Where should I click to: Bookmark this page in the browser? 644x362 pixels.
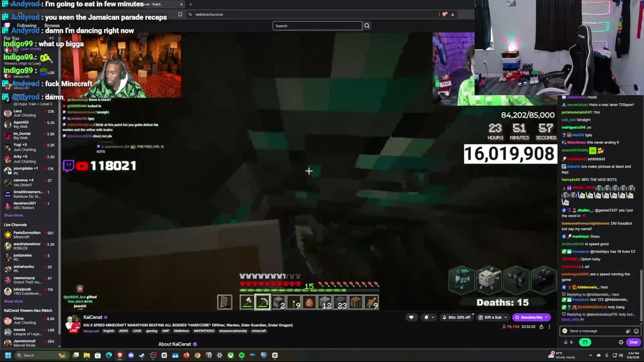tap(180, 15)
